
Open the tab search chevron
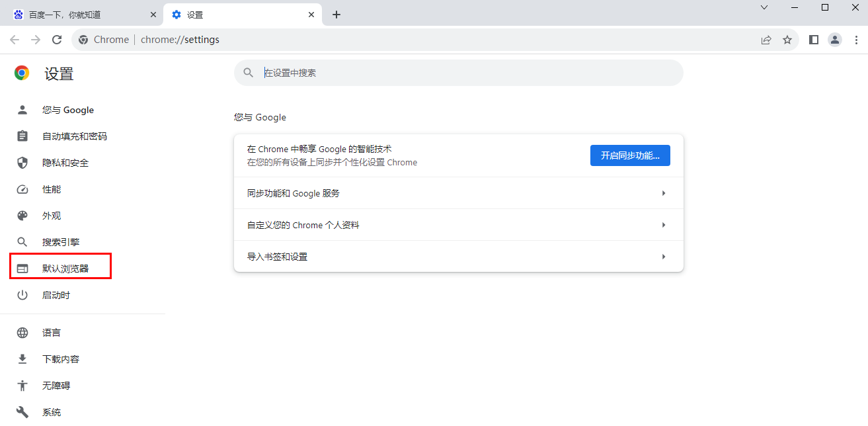[764, 7]
